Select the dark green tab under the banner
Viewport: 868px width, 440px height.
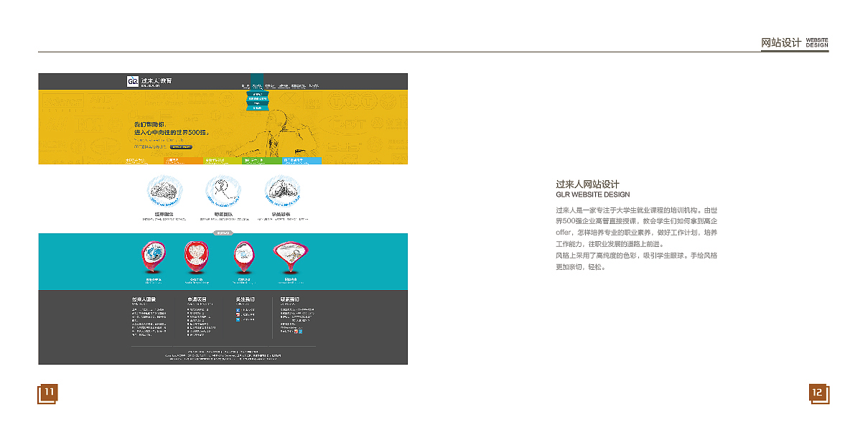pyautogui.click(x=262, y=161)
